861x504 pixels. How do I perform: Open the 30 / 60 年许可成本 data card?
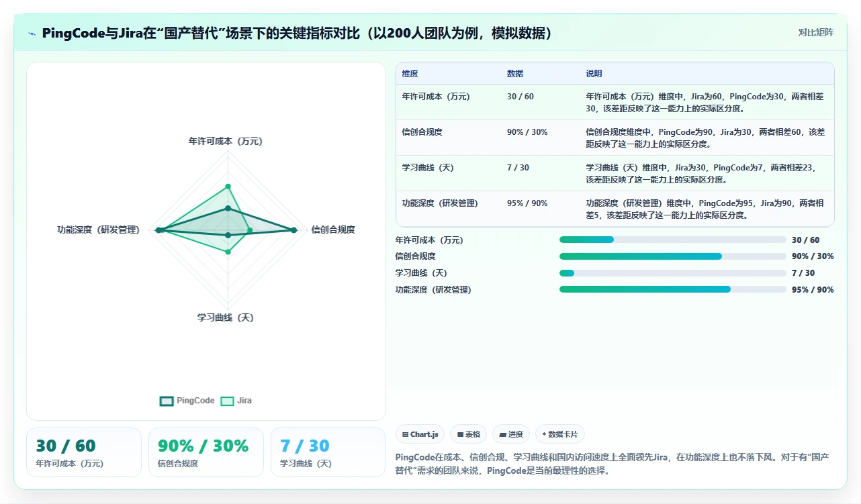(84, 452)
